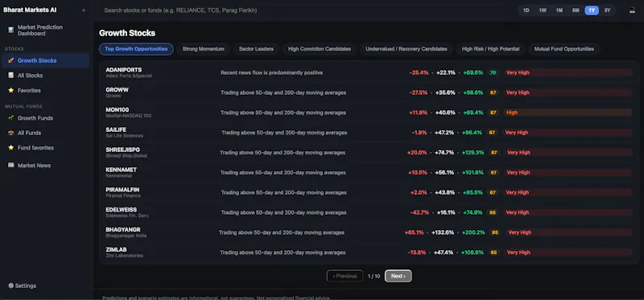The image size is (644, 300).
Task: Open the Favorites sidebar link
Action: pos(45,90)
